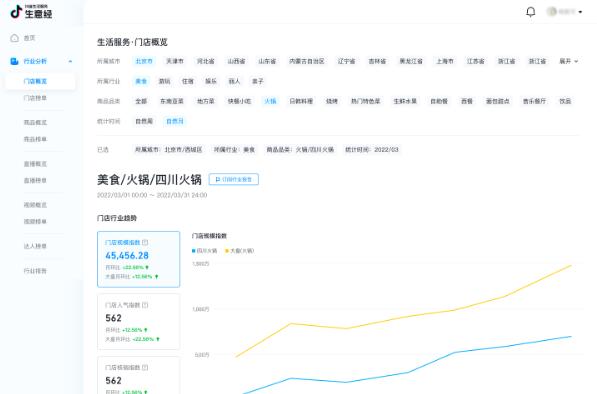Open 直播榜单 in the sidebar

pos(35,180)
